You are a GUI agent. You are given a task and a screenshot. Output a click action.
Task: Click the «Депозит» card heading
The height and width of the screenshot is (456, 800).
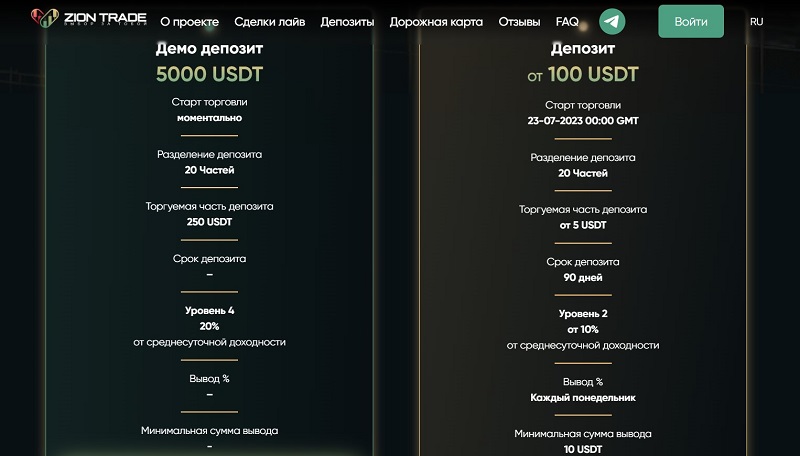[x=583, y=47]
